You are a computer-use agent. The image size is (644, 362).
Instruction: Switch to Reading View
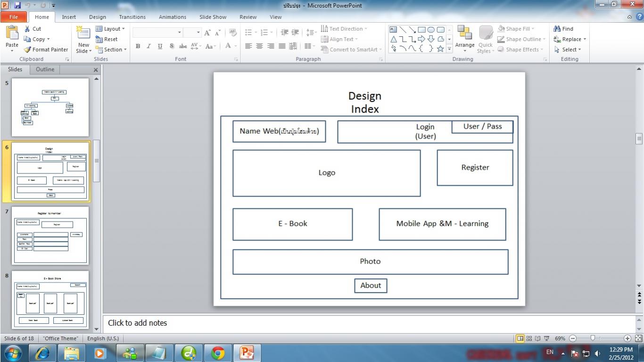537,338
